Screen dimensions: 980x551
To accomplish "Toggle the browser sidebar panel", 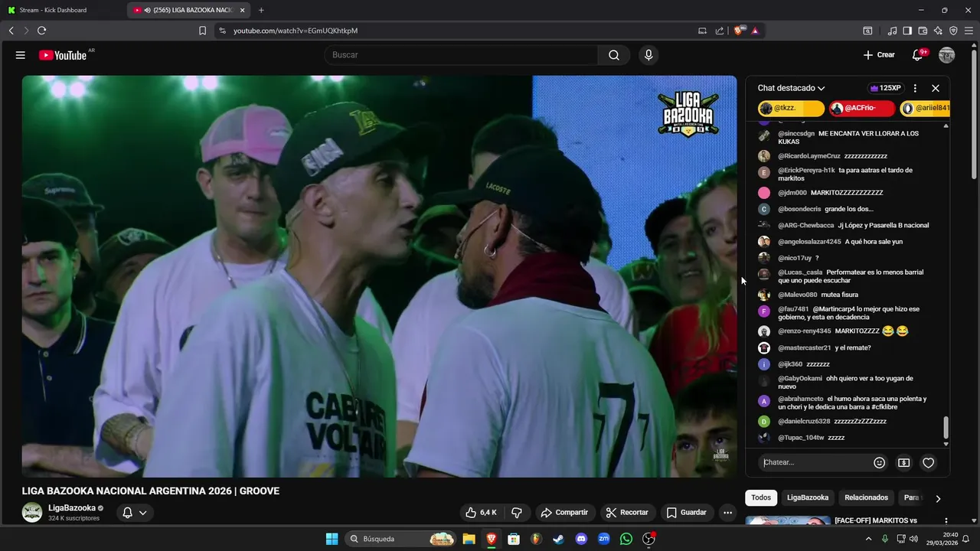I will 907,31.
